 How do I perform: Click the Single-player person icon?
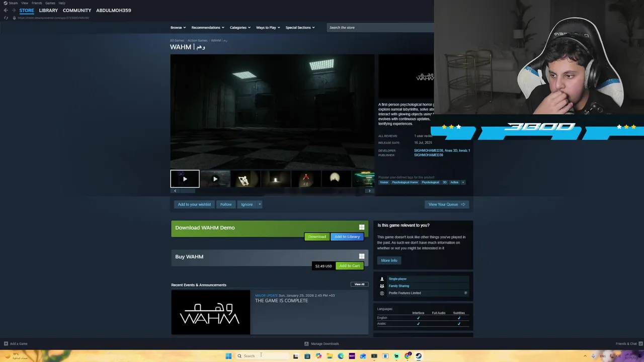point(382,279)
